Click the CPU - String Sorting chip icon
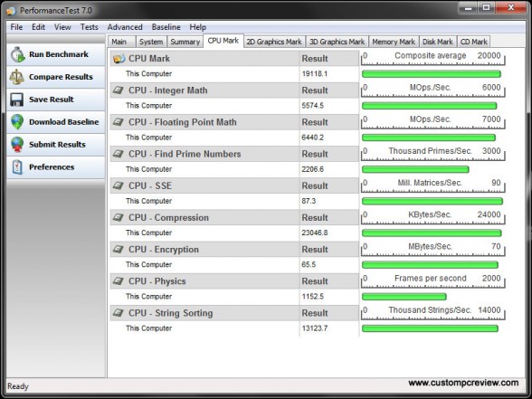The height and width of the screenshot is (399, 532). 118,313
